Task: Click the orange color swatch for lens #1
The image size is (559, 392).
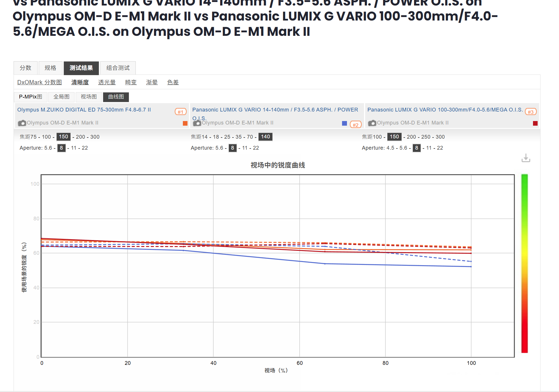Action: click(x=185, y=123)
